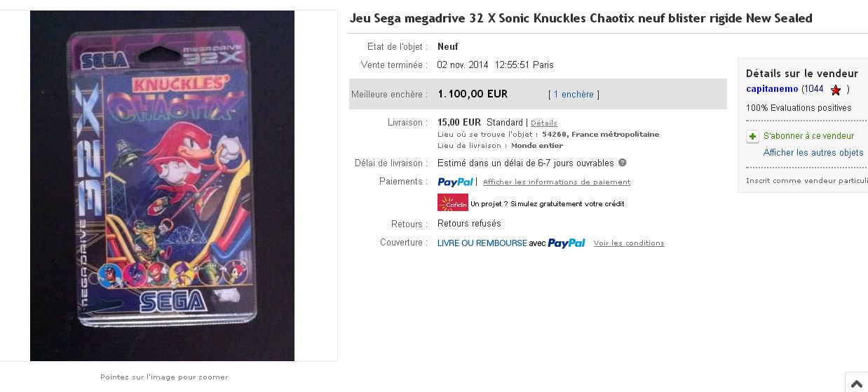This screenshot has height=392, width=868.
Task: Open the 1 enchère bid history
Action: (574, 95)
